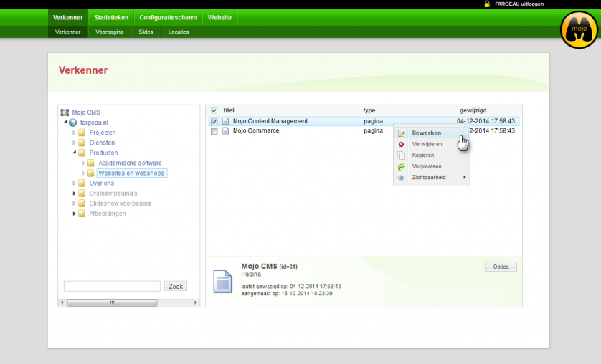Screen dimensions: 601x364
Task: Click the red Verwijderen delete icon
Action: click(402, 144)
